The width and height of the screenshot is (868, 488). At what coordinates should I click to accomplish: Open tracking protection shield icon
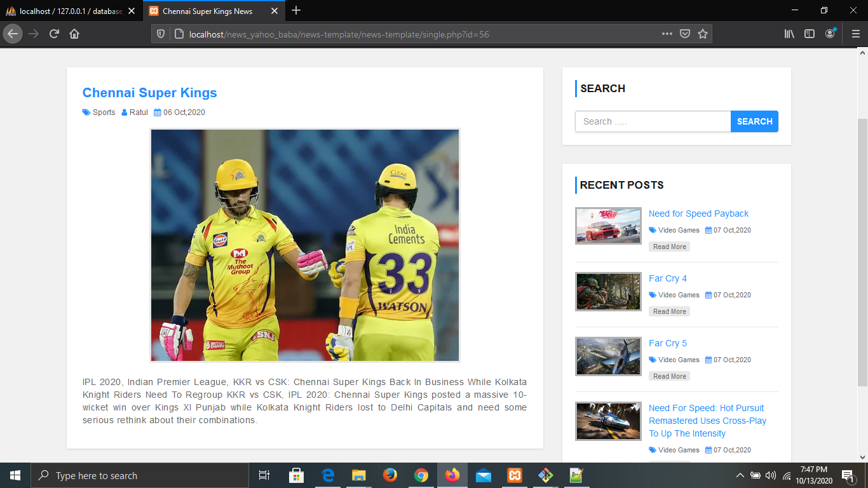point(161,34)
